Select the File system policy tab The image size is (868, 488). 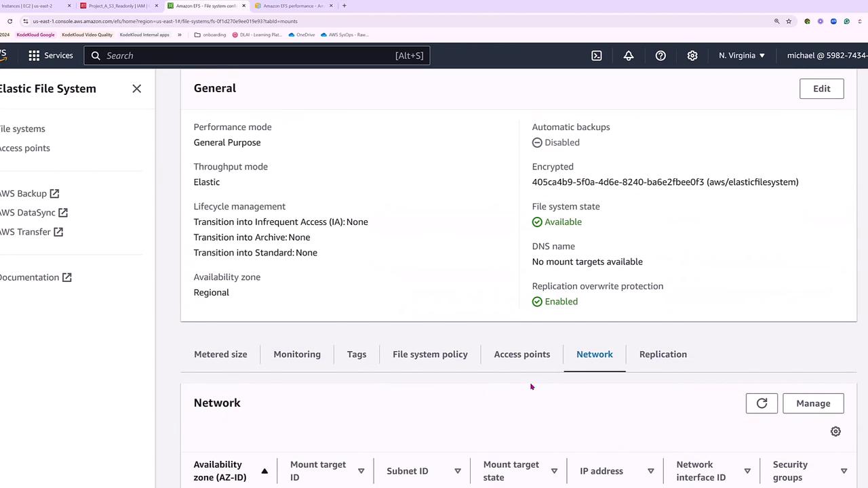430,354
